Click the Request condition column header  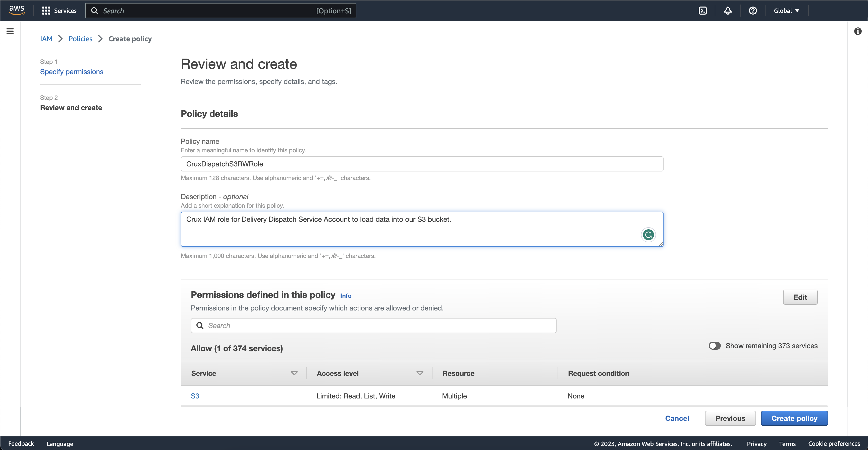(599, 373)
